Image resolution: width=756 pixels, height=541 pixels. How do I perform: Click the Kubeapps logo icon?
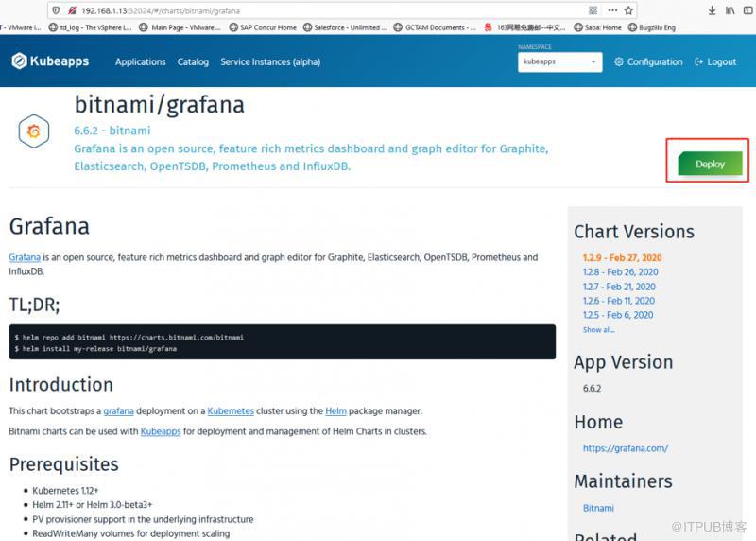point(19,61)
